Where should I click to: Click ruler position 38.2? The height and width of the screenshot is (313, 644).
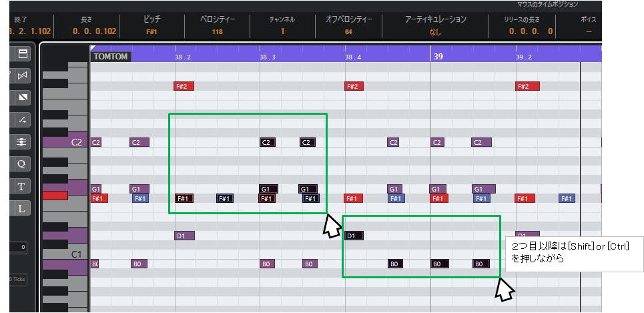(182, 57)
